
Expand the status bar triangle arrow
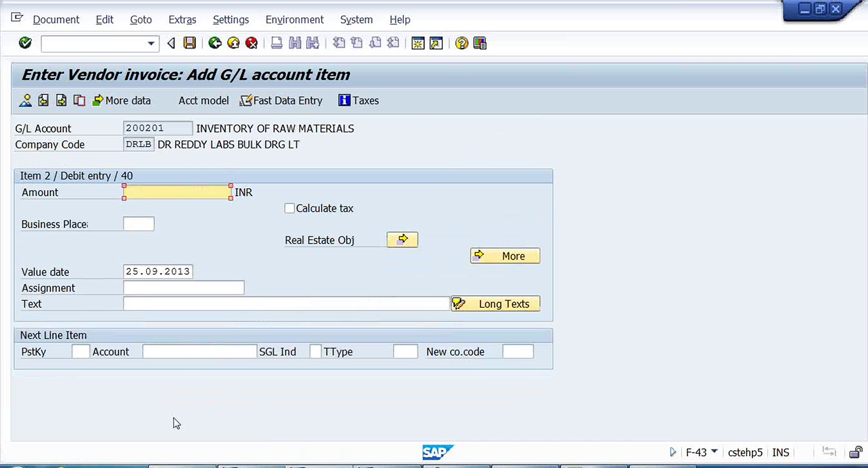(x=673, y=452)
